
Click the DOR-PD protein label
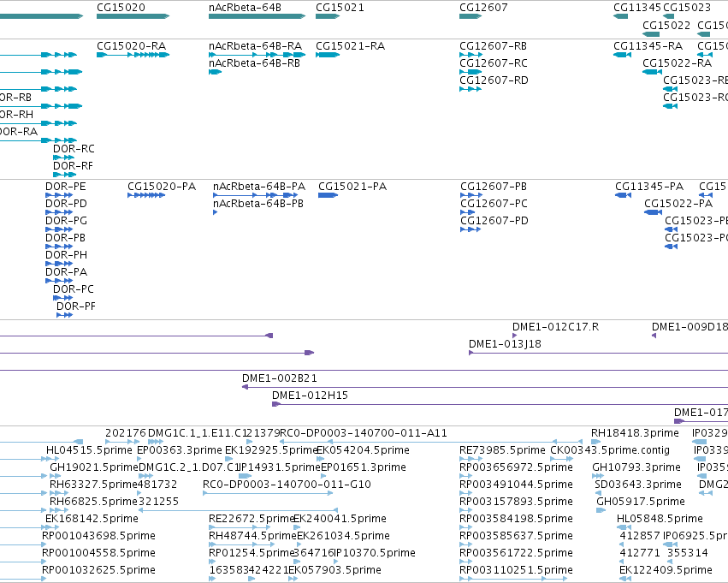tap(66, 204)
